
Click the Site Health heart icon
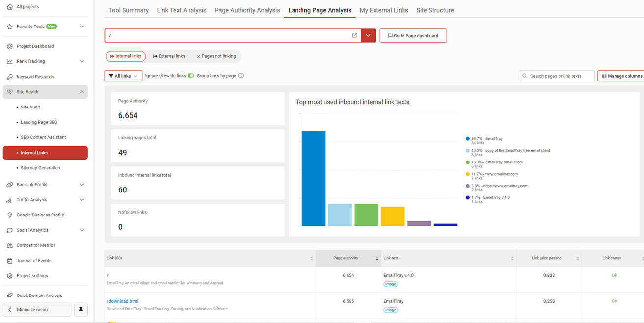click(x=9, y=92)
